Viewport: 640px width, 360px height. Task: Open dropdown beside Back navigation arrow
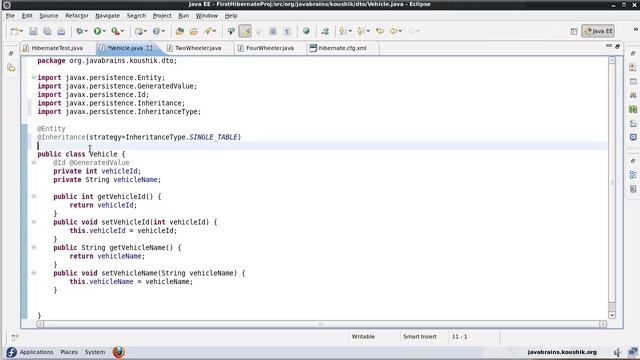pyautogui.click(x=400, y=31)
